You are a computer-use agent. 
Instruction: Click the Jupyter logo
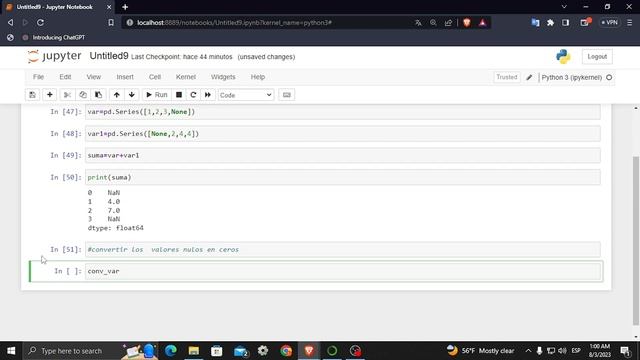point(54,56)
